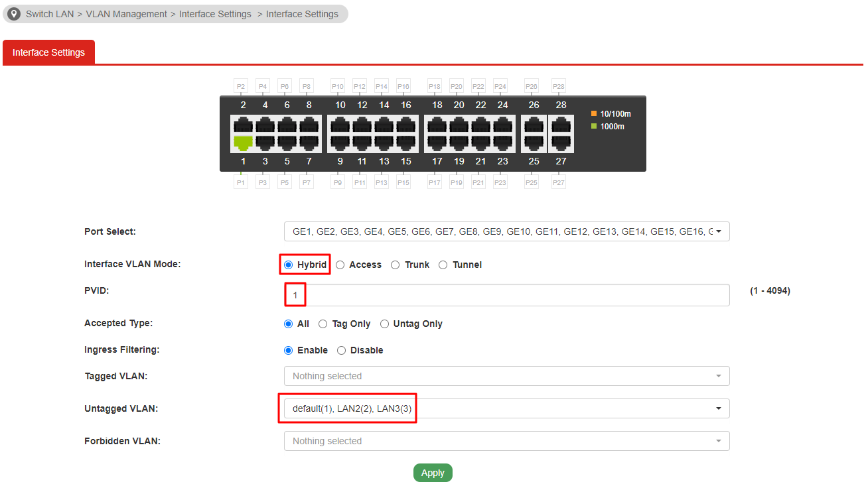Viewport: 868px width, 488px height.
Task: Click the green port 1 icon
Action: coord(244,143)
